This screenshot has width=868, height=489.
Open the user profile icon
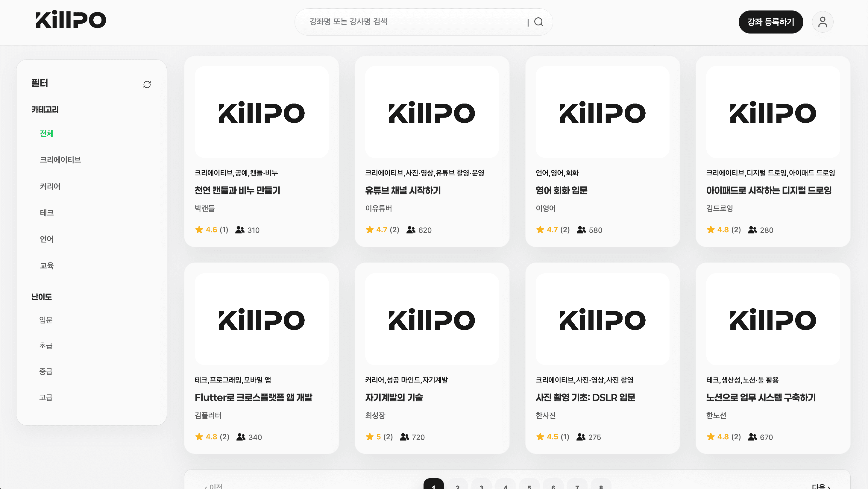[823, 22]
